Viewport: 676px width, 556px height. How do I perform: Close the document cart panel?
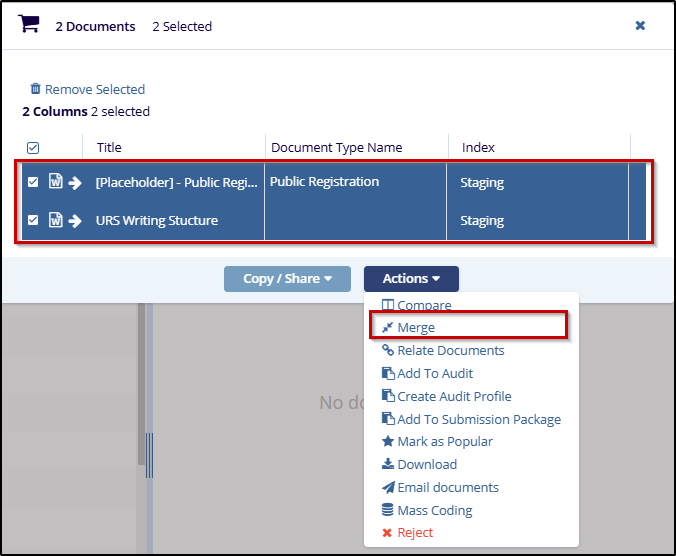[x=640, y=25]
